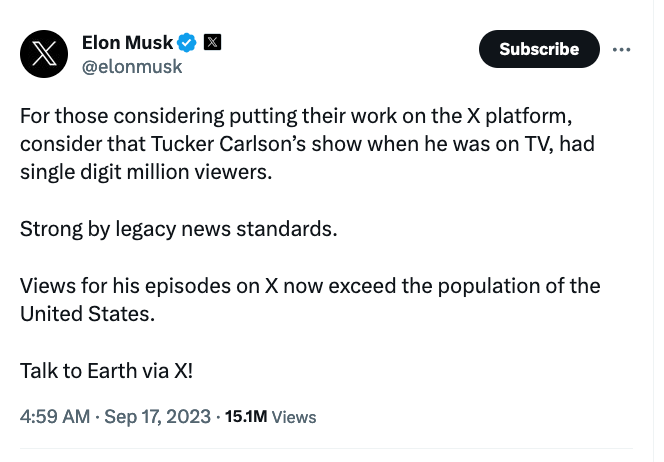This screenshot has width=664, height=462.
Task: Click the black square X affiliate badge
Action: click(212, 42)
